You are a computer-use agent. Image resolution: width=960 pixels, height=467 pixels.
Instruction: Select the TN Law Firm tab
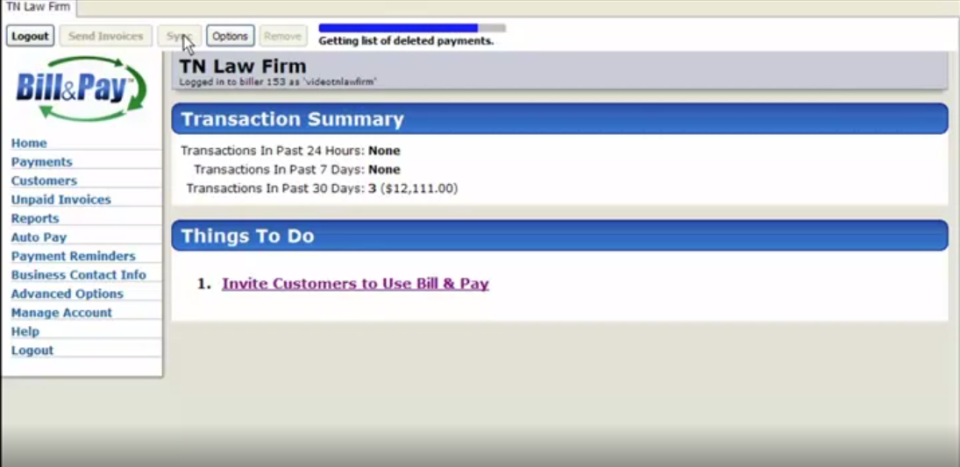coord(38,7)
